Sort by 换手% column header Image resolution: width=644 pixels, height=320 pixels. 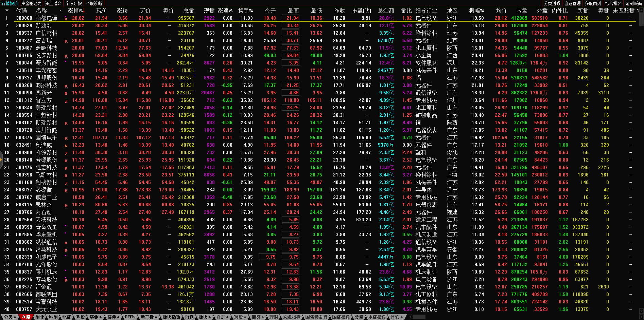[x=245, y=11]
